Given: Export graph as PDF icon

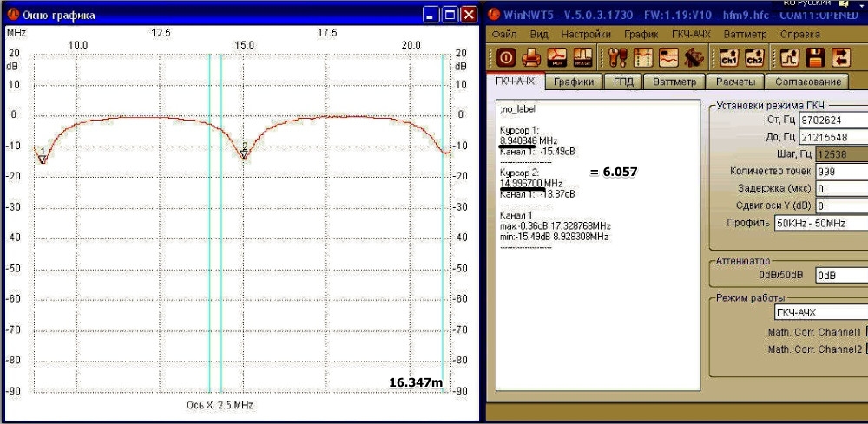Looking at the screenshot, I should point(557,57).
